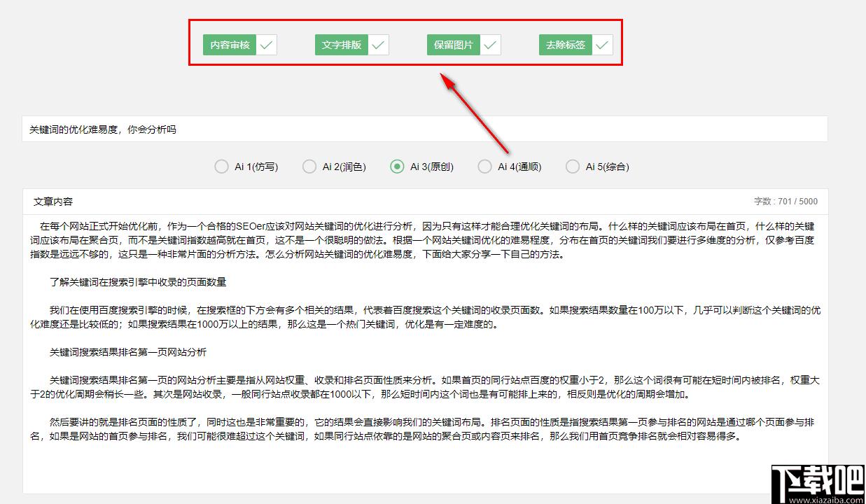Place cursor on 关键词搜索结果排名第一页网站分析 line
The height and width of the screenshot is (504, 866).
(x=127, y=352)
